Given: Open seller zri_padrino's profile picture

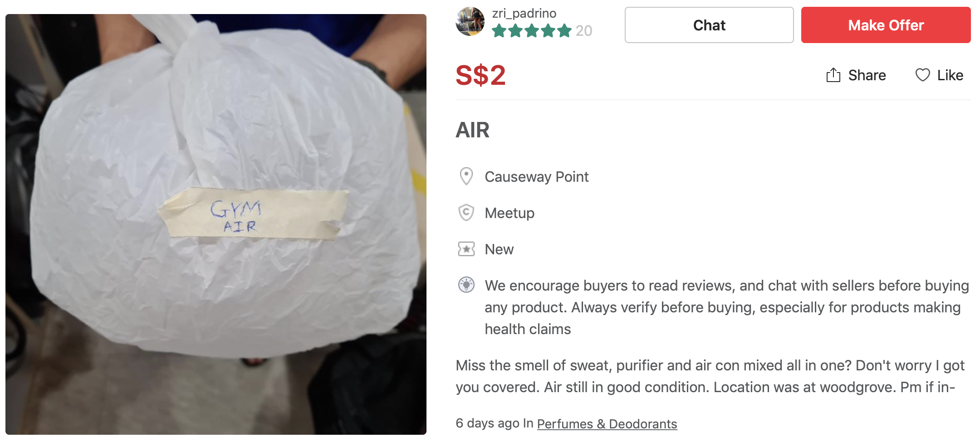Looking at the screenshot, I should (x=470, y=21).
